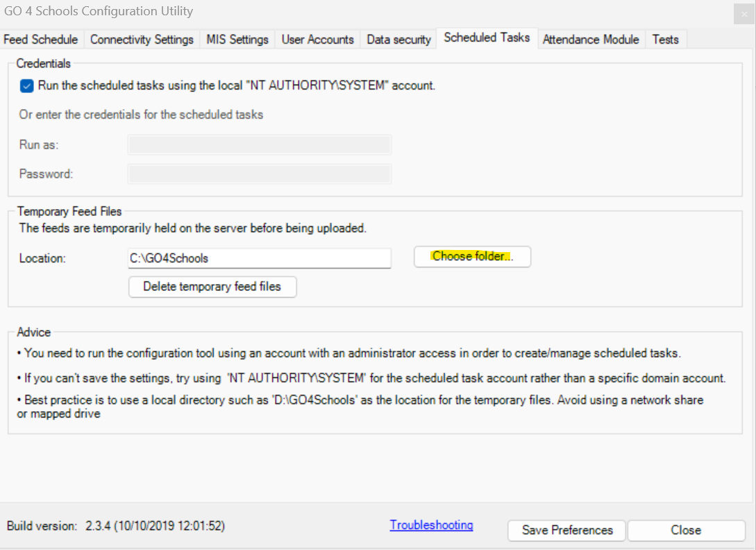The height and width of the screenshot is (550, 756).
Task: Click the 'Credentials' group label
Action: (44, 63)
